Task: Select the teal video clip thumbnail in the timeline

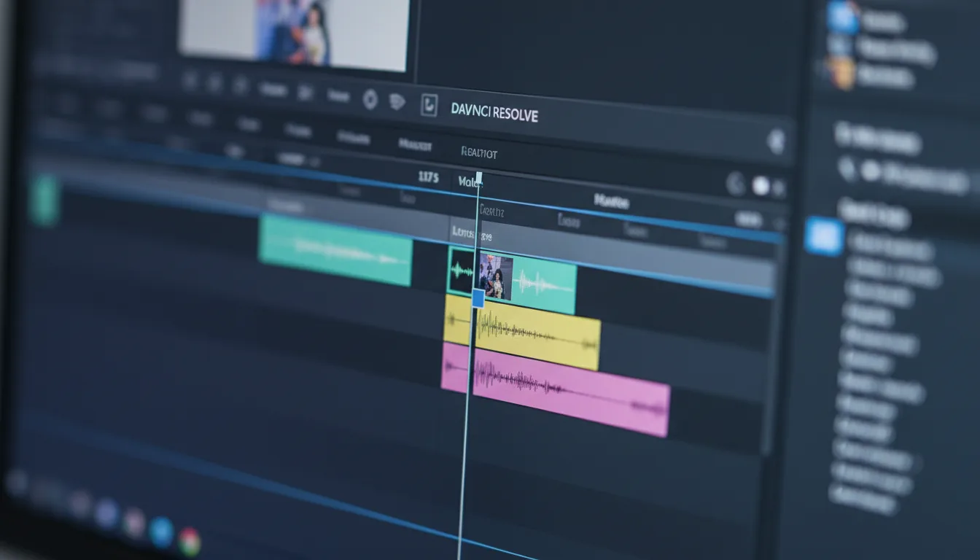Action: [496, 279]
